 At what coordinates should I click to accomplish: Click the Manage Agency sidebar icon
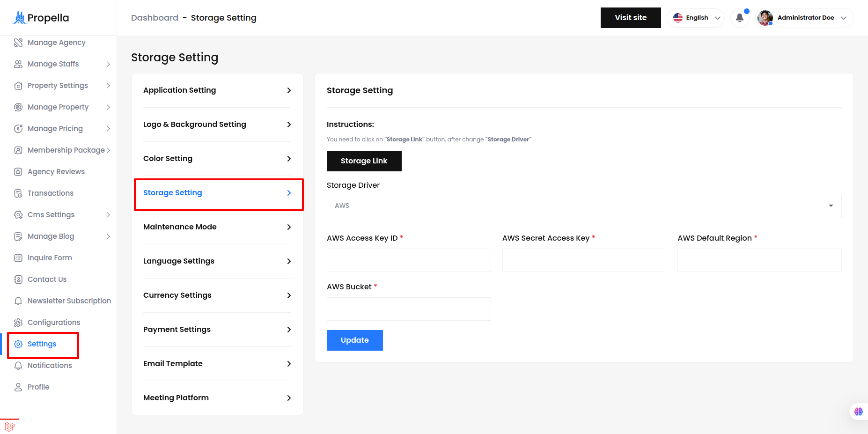point(18,43)
